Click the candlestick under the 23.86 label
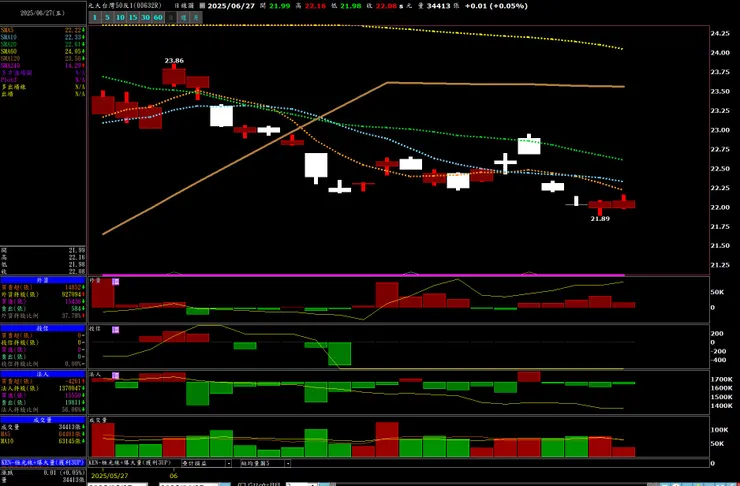The height and width of the screenshot is (486, 740). [174, 76]
